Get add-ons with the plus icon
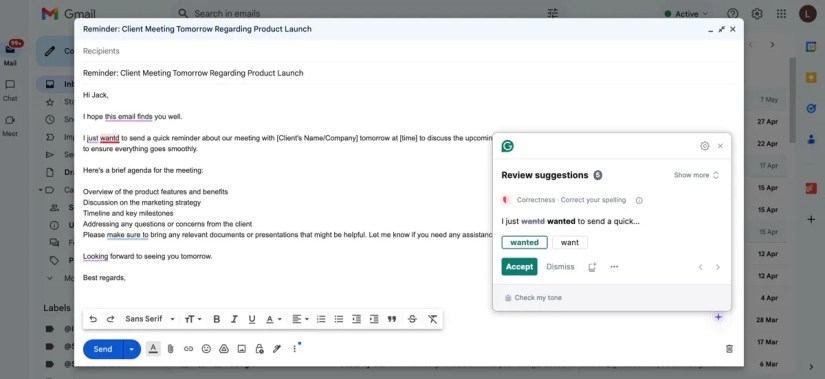This screenshot has height=379, width=825. [x=811, y=220]
